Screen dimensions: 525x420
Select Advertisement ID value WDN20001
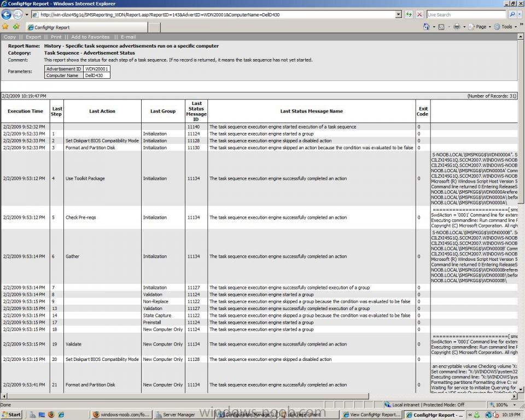[x=96, y=69]
